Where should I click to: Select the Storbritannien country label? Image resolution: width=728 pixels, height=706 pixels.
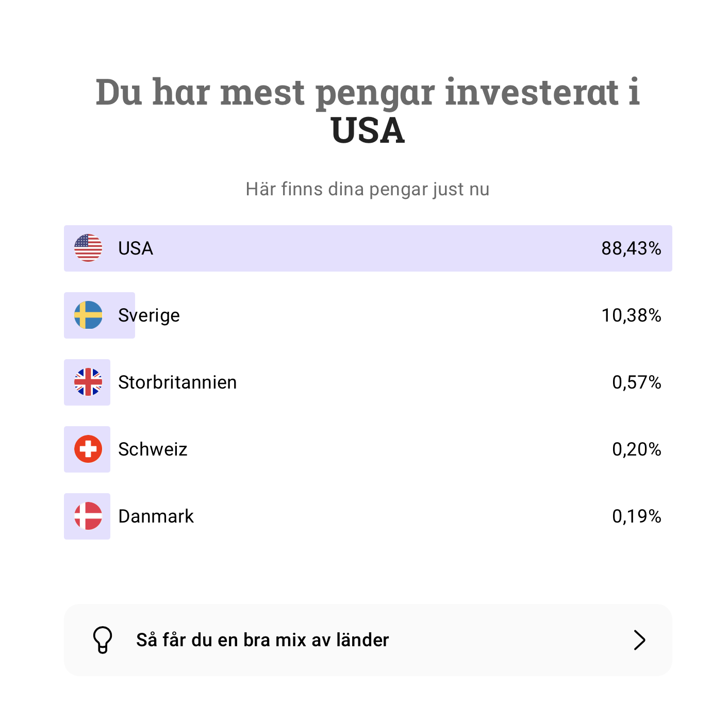click(177, 382)
